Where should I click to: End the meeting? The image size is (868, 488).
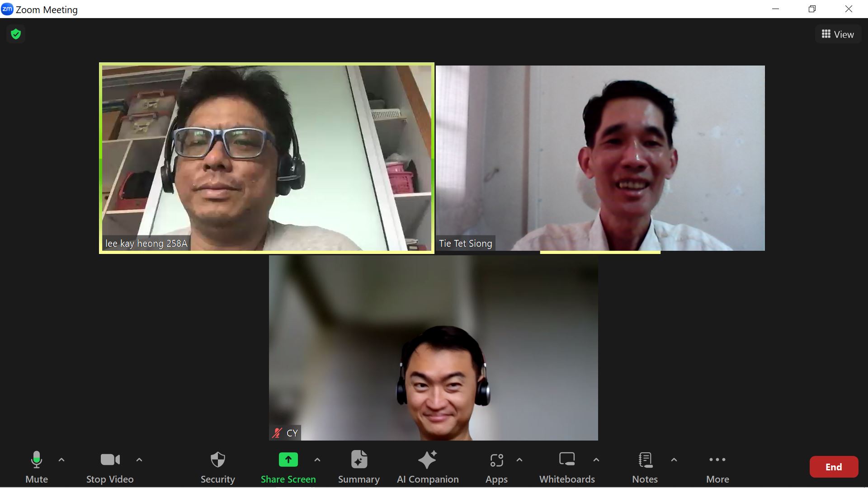(834, 467)
